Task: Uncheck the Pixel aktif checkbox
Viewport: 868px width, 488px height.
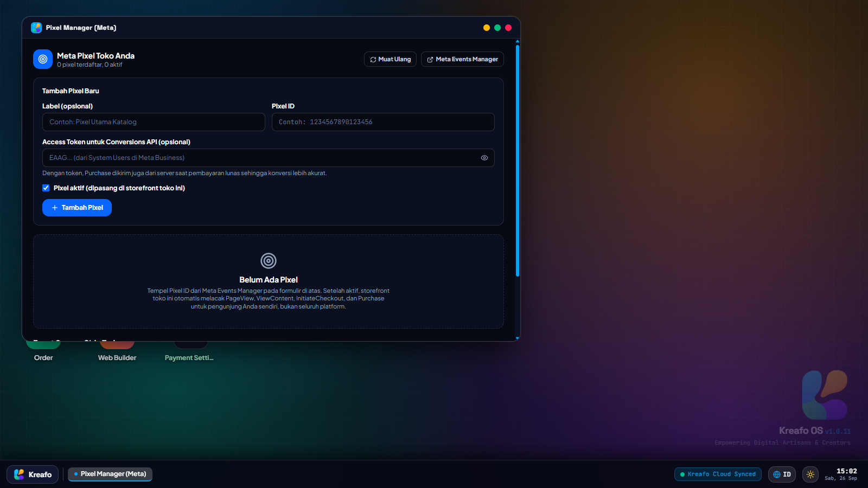Action: click(x=46, y=188)
